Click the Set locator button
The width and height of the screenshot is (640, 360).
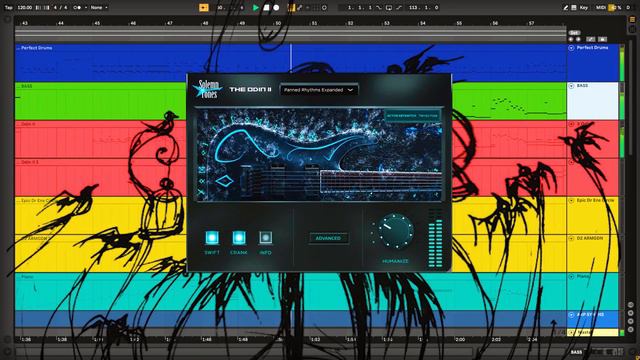click(x=574, y=33)
